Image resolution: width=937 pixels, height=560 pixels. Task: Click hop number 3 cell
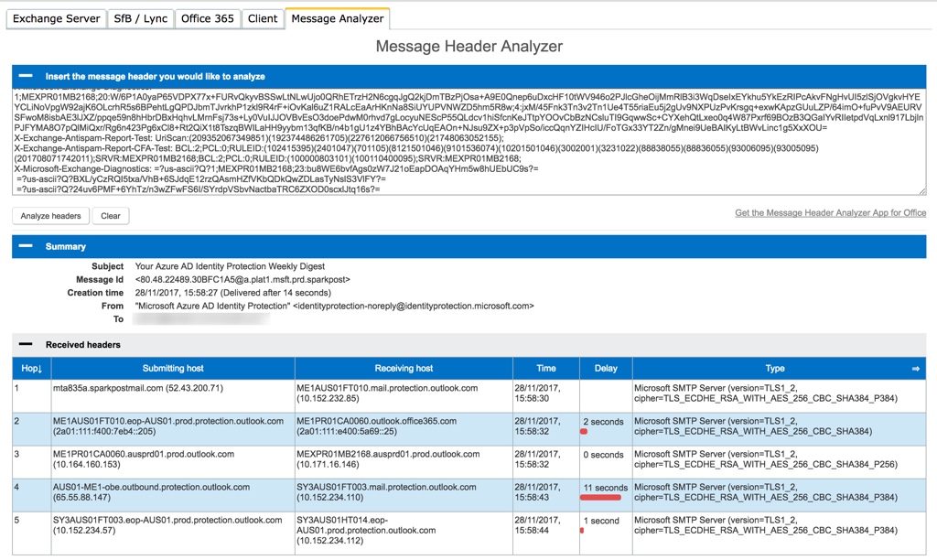click(32, 461)
